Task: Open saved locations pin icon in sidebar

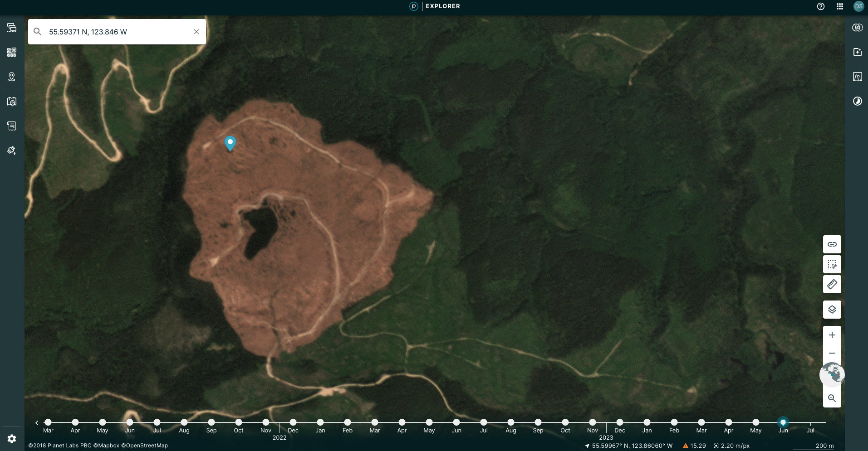Action: coord(12,77)
